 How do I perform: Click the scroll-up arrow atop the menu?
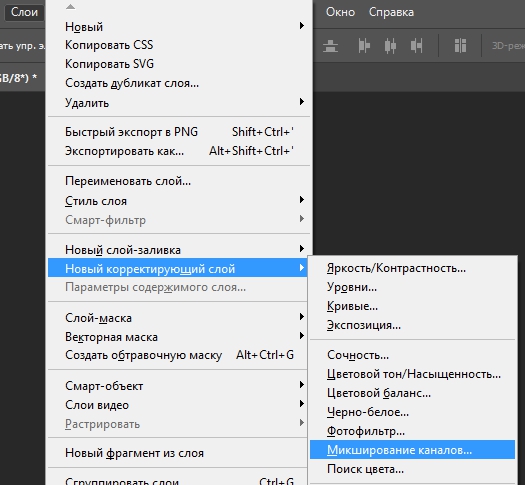tap(70, 7)
